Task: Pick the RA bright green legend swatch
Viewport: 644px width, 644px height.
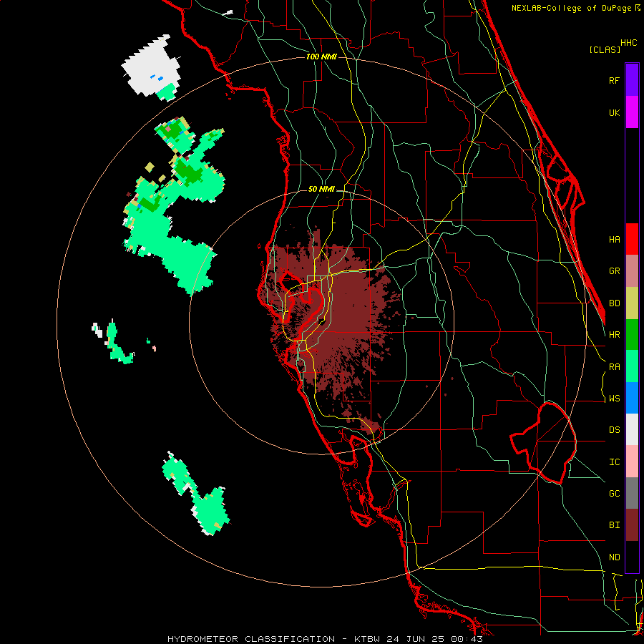Action: (x=632, y=366)
